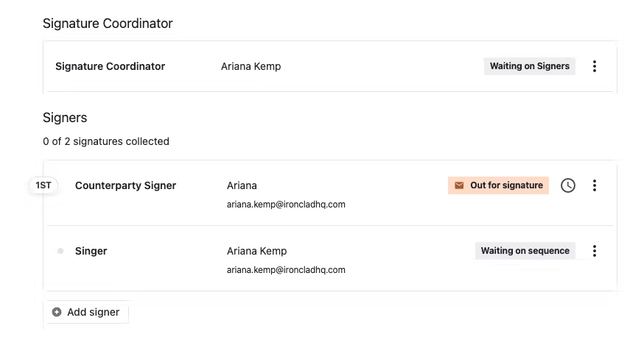Click the plus icon beside Add signer
The width and height of the screenshot is (644, 337).
point(57,312)
